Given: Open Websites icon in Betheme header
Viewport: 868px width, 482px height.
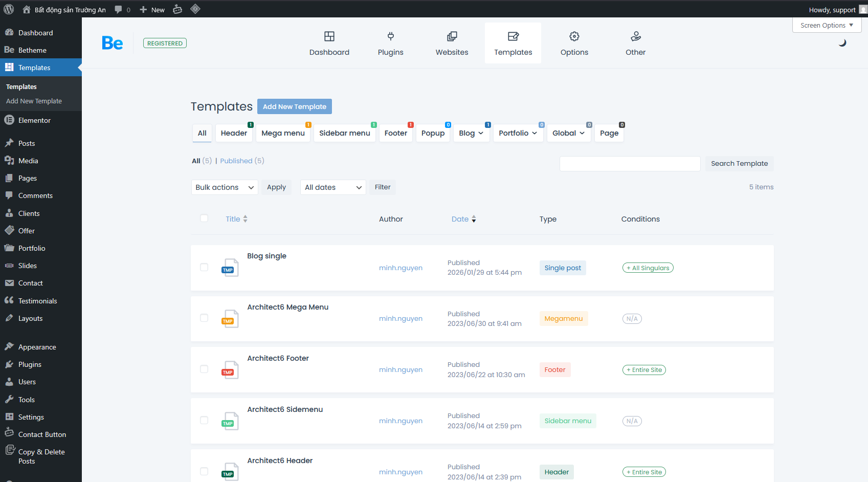Looking at the screenshot, I should [452, 36].
